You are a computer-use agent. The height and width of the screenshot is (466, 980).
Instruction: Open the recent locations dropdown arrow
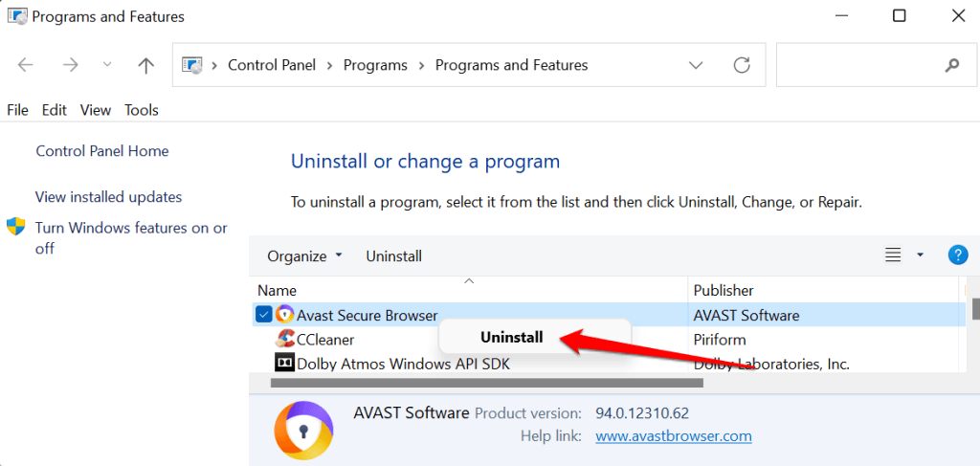107,66
